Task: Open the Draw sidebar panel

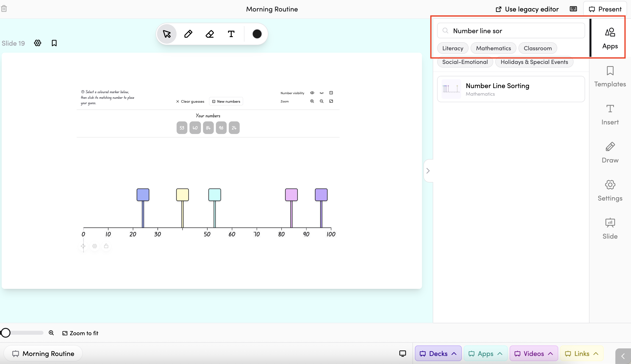Action: click(610, 152)
